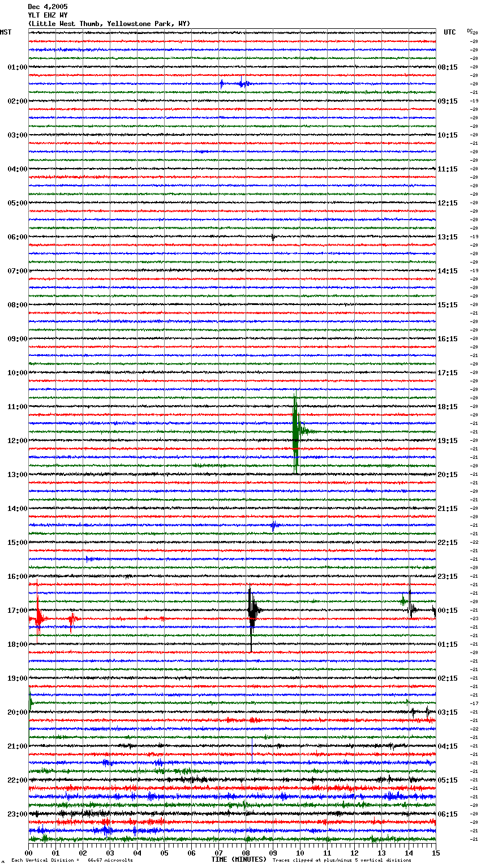Click the 'DC' column header at far right
The image size is (481, 868).
[470, 31]
